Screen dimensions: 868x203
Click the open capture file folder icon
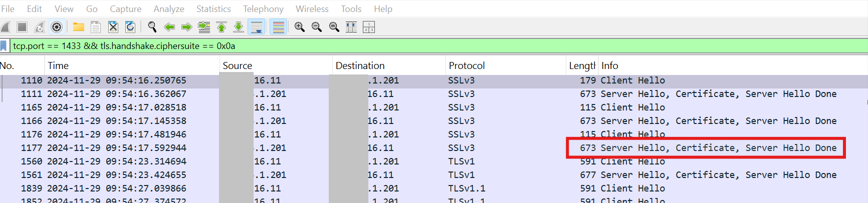click(x=78, y=27)
